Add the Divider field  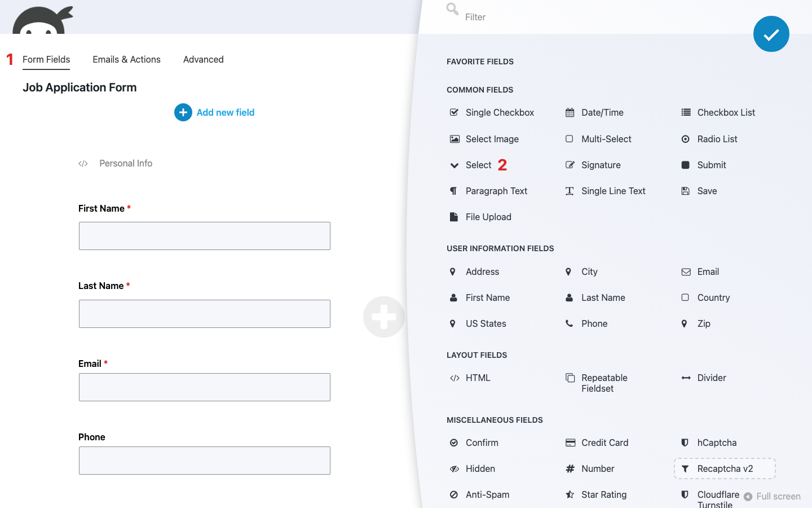click(703, 378)
